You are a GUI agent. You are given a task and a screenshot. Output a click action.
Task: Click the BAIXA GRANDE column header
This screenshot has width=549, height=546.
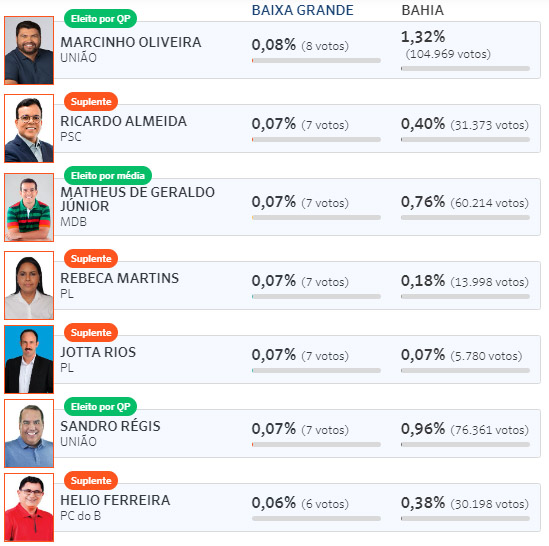[x=303, y=10]
